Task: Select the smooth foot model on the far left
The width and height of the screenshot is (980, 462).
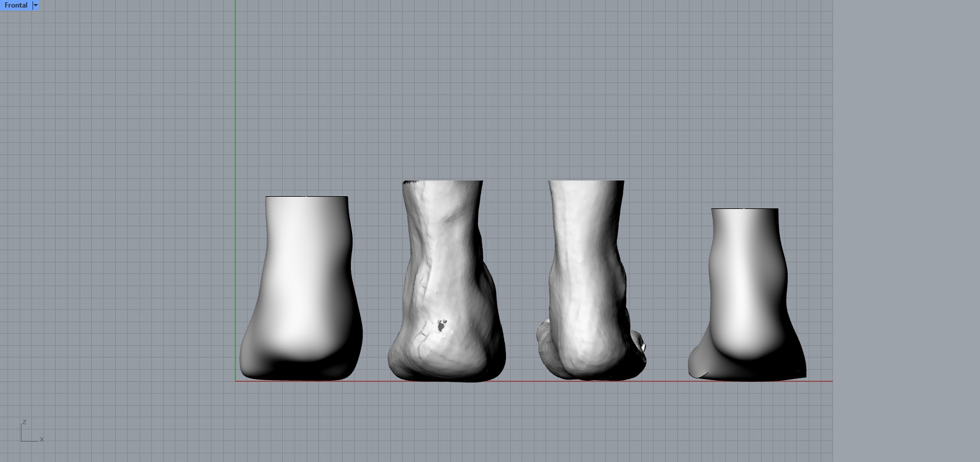Action: [301, 288]
